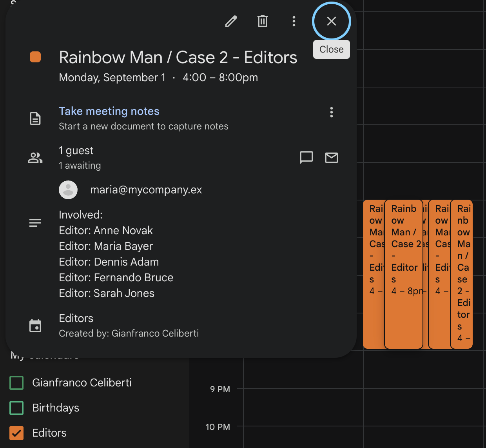Click the guests people icon
The height and width of the screenshot is (448, 486).
(x=35, y=158)
